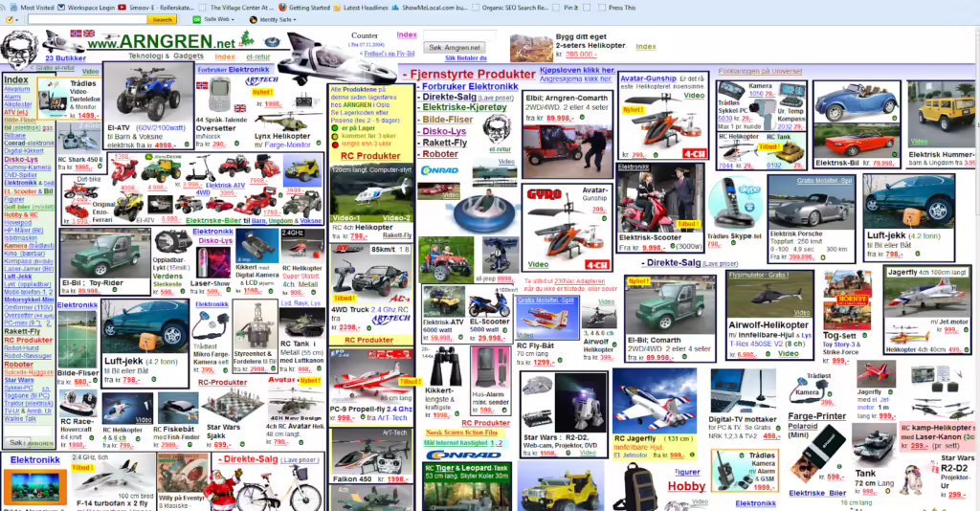This screenshot has height=511, width=980.
Task: Click the 23 Butikker link
Action: pyautogui.click(x=66, y=58)
